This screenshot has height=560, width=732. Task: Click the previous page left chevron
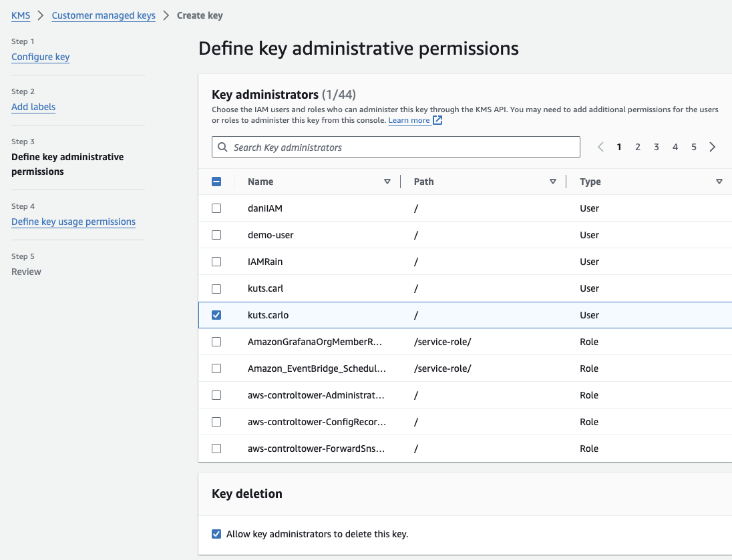(600, 147)
